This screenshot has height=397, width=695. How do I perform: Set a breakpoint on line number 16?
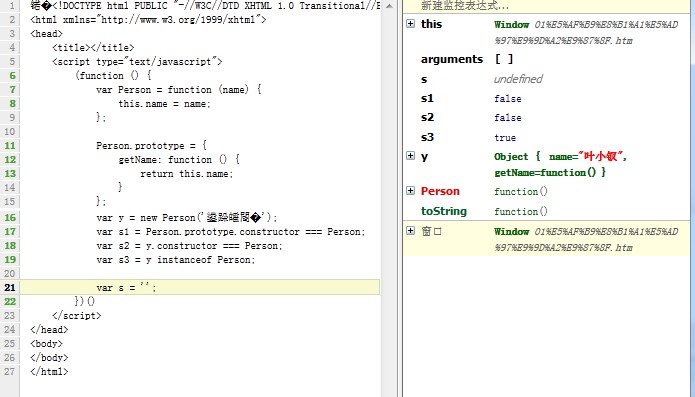coord(10,218)
